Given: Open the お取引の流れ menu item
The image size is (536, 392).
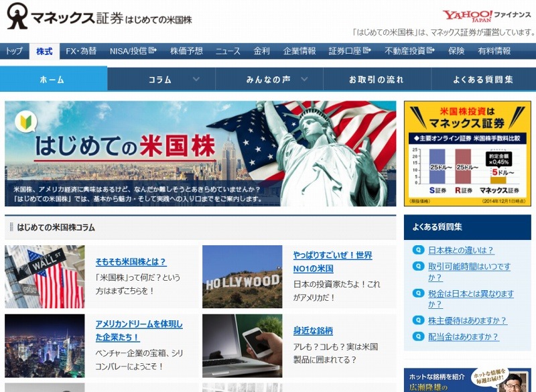Looking at the screenshot, I should (377, 79).
